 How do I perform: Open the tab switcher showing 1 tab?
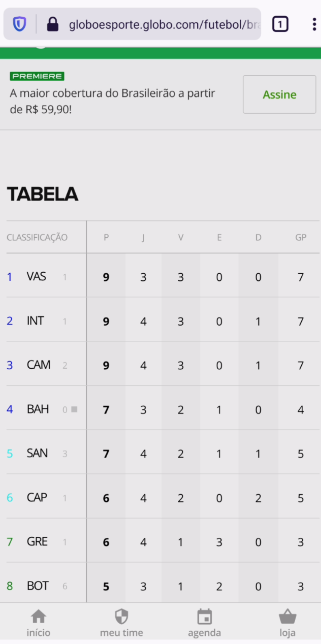pos(280,24)
